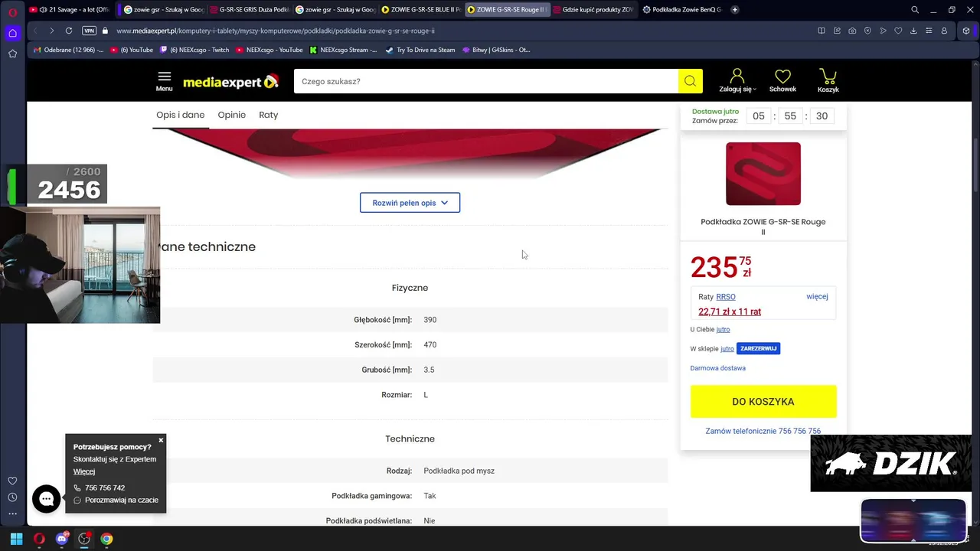The height and width of the screenshot is (551, 980).
Task: Select the Opis i dane tab
Action: click(x=181, y=115)
